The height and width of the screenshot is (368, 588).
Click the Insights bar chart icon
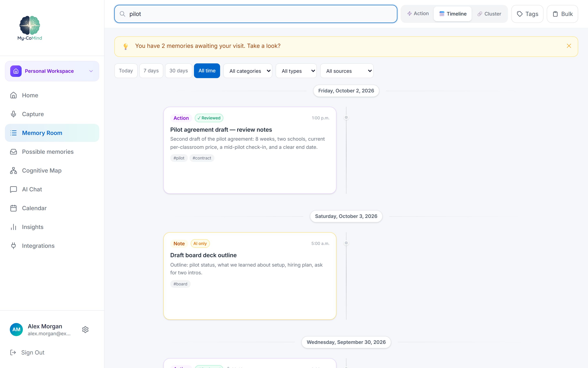tap(14, 227)
